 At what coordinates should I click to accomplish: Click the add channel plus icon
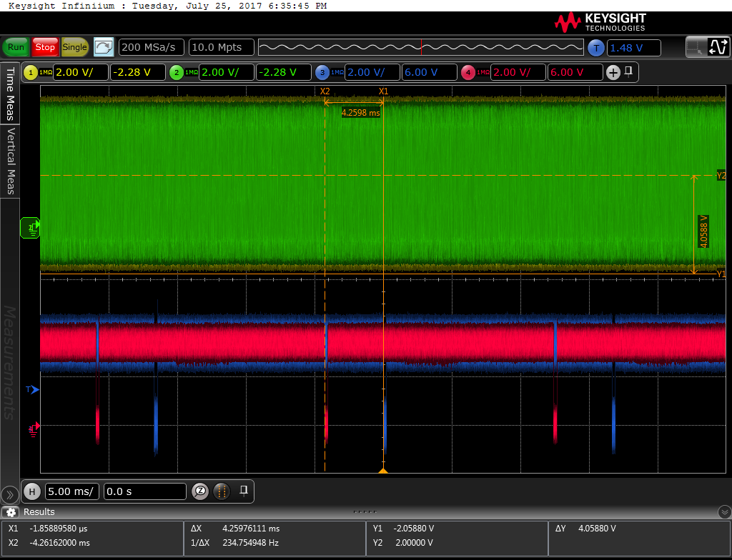click(613, 72)
